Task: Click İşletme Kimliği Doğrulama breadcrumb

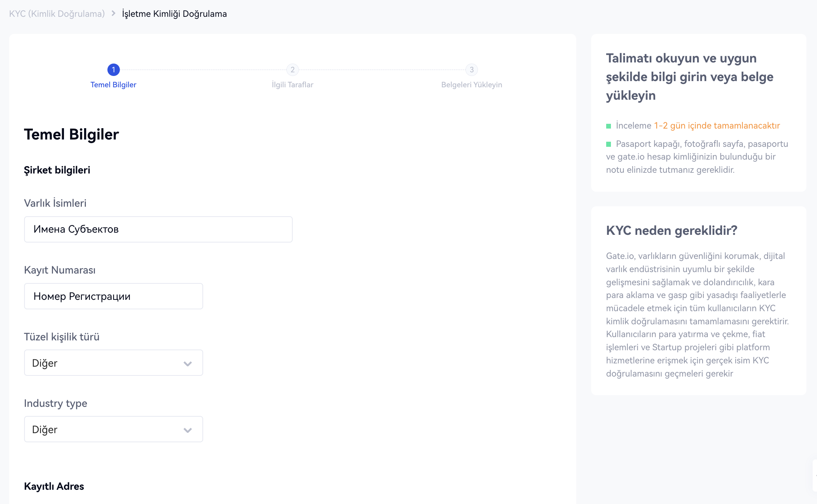Action: [174, 14]
